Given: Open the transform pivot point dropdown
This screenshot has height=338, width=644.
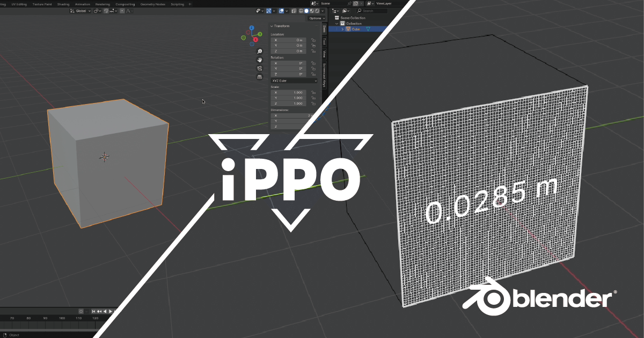Looking at the screenshot, I should (x=97, y=11).
